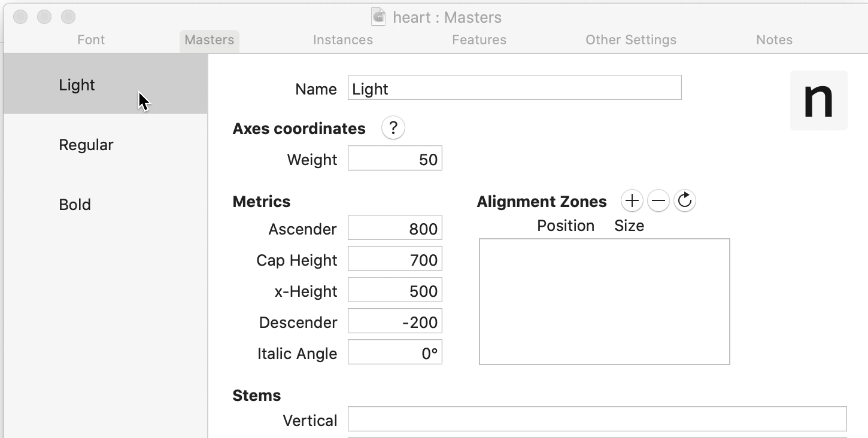Click the Vertical stems input field

pyautogui.click(x=597, y=419)
